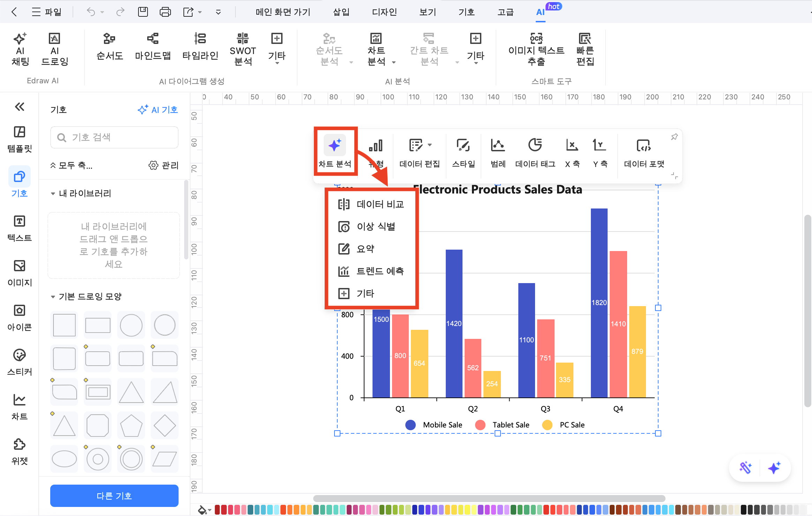Image resolution: width=812 pixels, height=516 pixels.
Task: Undo the last action
Action: tap(91, 12)
